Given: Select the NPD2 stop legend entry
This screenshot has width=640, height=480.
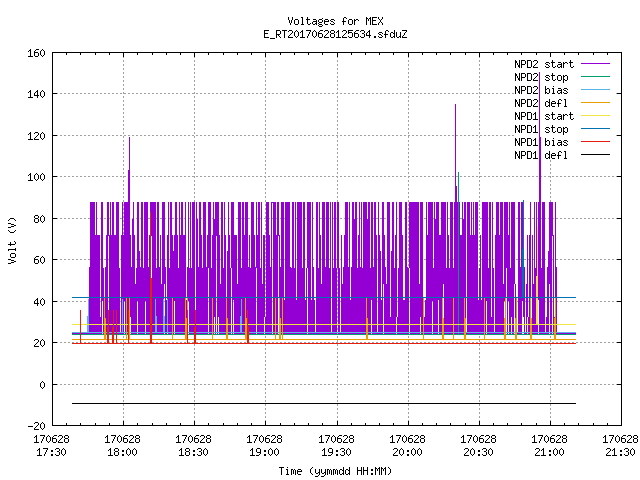Looking at the screenshot, I should (x=541, y=77).
